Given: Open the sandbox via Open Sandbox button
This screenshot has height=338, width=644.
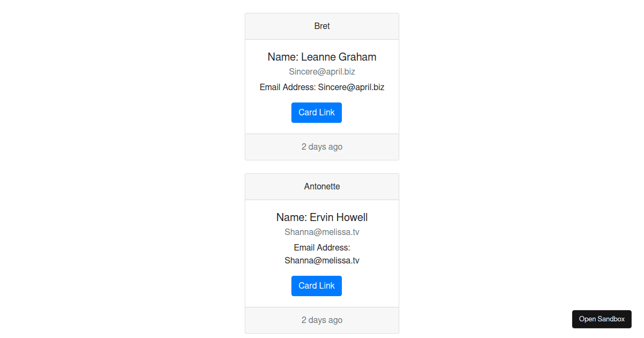Looking at the screenshot, I should pos(602,319).
